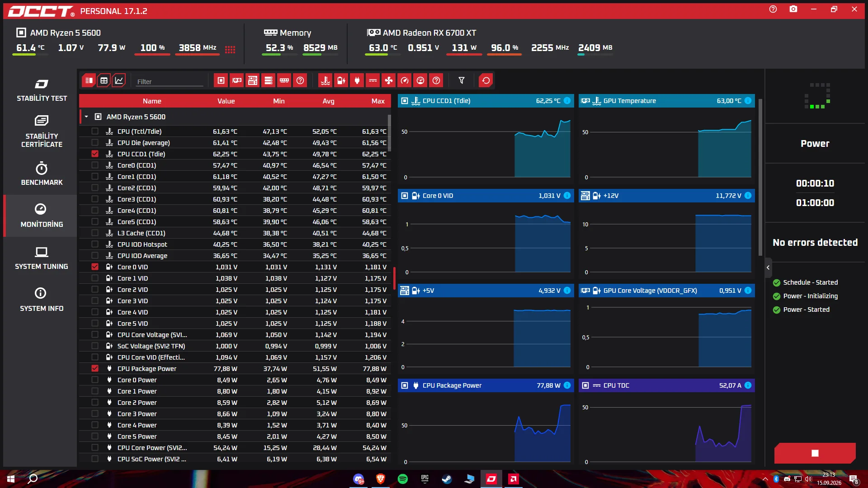Toggle the speedometer sensor type filter
The height and width of the screenshot is (488, 868).
tap(405, 80)
